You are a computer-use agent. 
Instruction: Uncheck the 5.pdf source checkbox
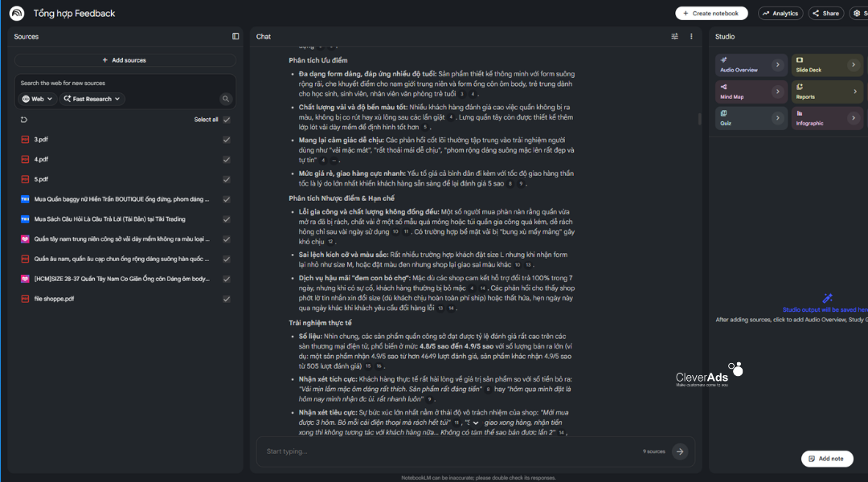coord(227,179)
